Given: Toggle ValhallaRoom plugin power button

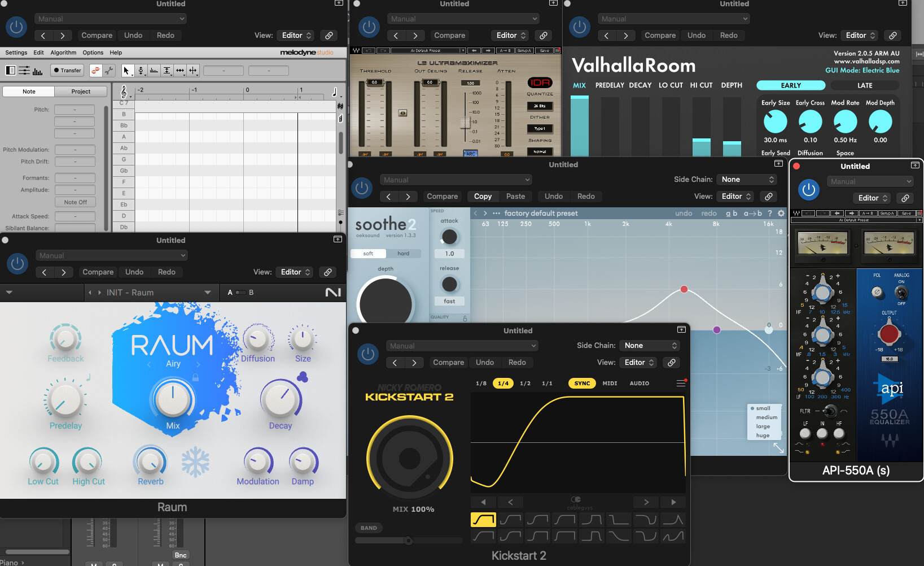Looking at the screenshot, I should pos(580,27).
